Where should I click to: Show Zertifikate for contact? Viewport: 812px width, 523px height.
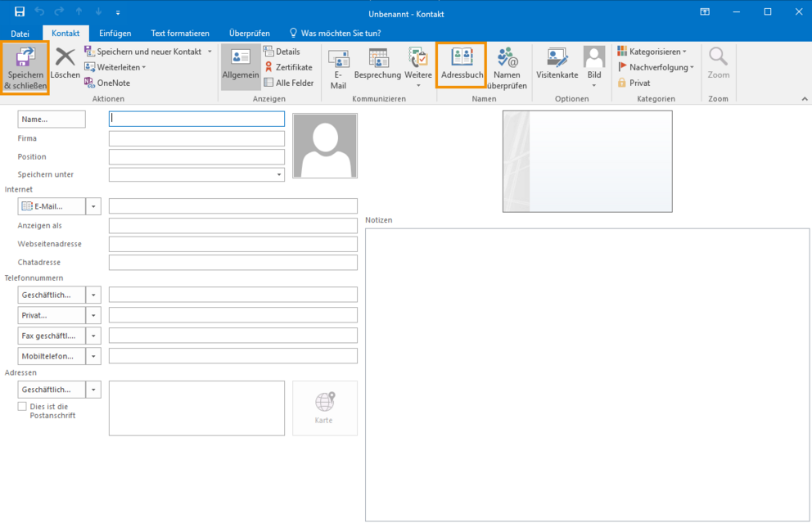288,67
